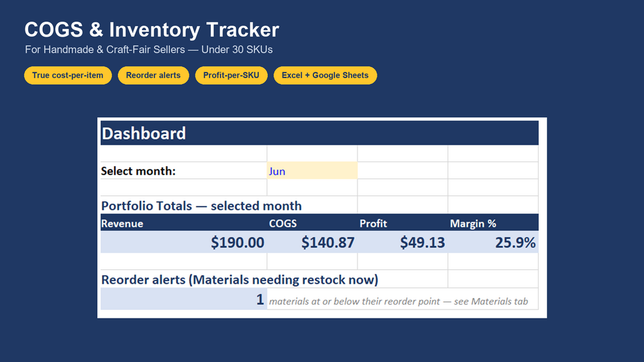This screenshot has height=362, width=644.
Task: Click the Reorder alerts yellow badge
Action: (x=153, y=76)
